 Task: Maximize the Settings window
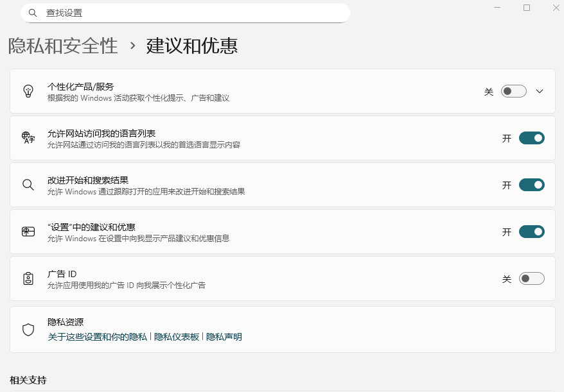527,8
